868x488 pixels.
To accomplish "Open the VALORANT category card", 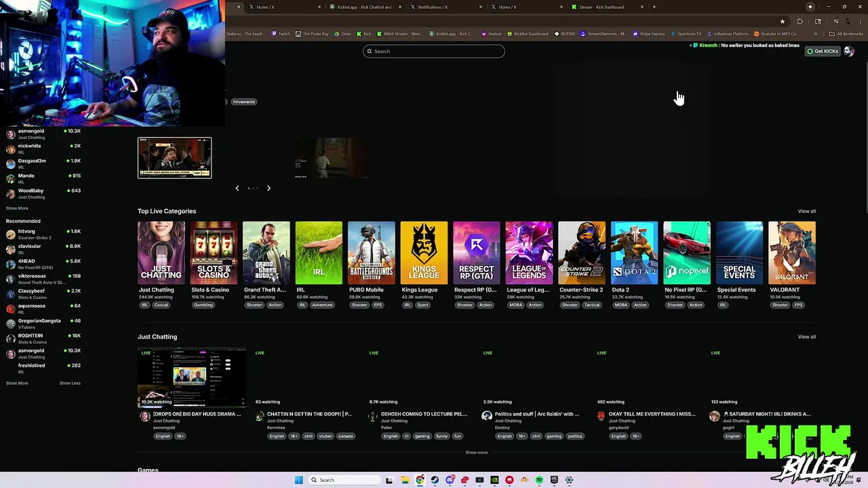I will pos(792,253).
